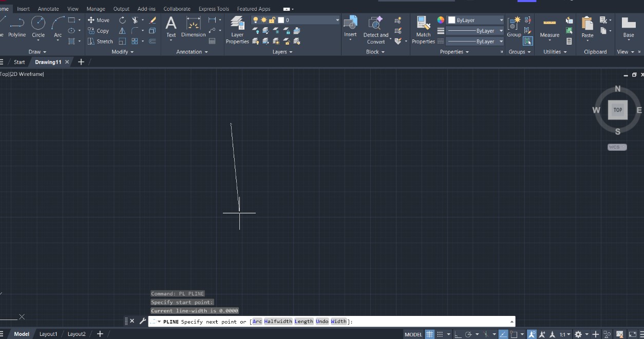644x339 pixels.
Task: Open the Annotate ribbon tab
Action: point(48,9)
